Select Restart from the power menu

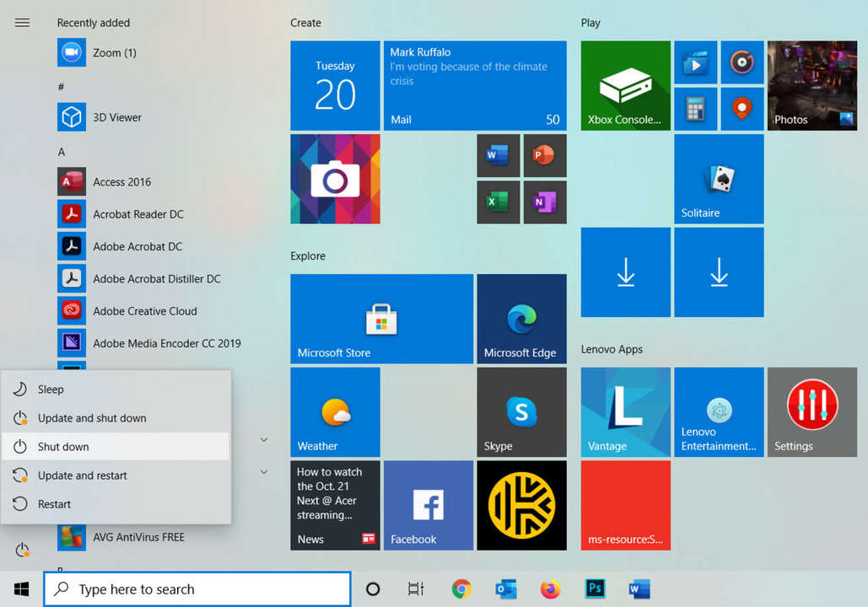116,504
